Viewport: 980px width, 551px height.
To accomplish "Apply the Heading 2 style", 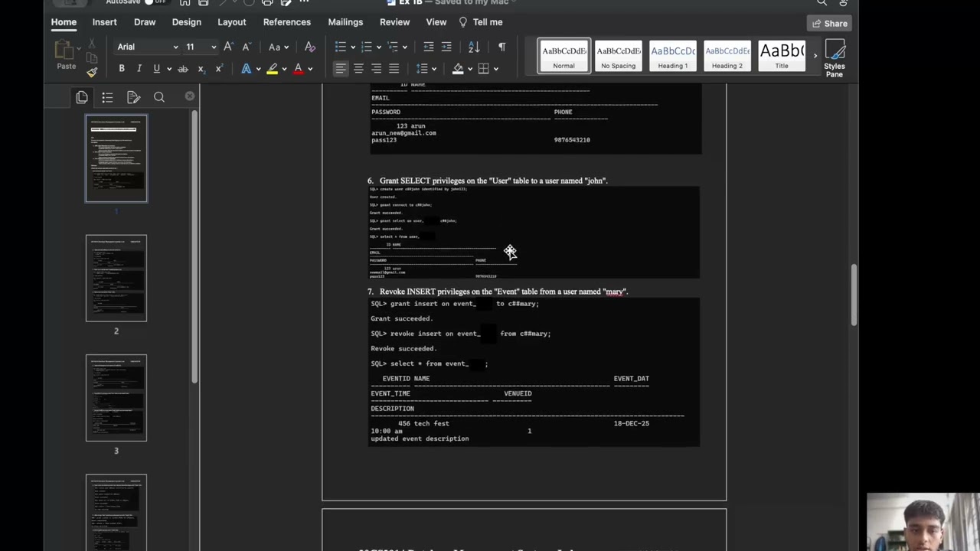I will pyautogui.click(x=727, y=56).
